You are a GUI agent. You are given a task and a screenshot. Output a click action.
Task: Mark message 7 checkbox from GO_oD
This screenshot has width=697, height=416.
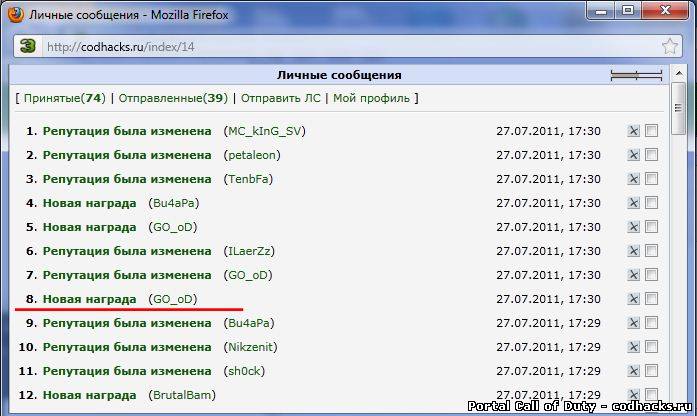[x=652, y=275]
